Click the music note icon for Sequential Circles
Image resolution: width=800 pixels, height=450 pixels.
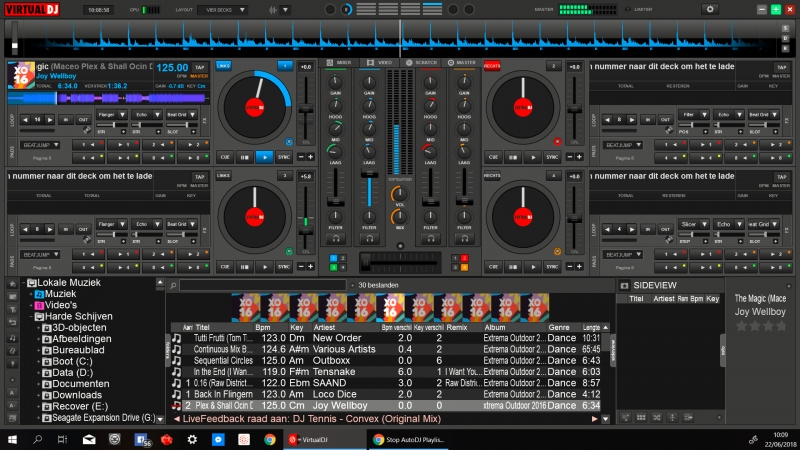click(x=177, y=360)
